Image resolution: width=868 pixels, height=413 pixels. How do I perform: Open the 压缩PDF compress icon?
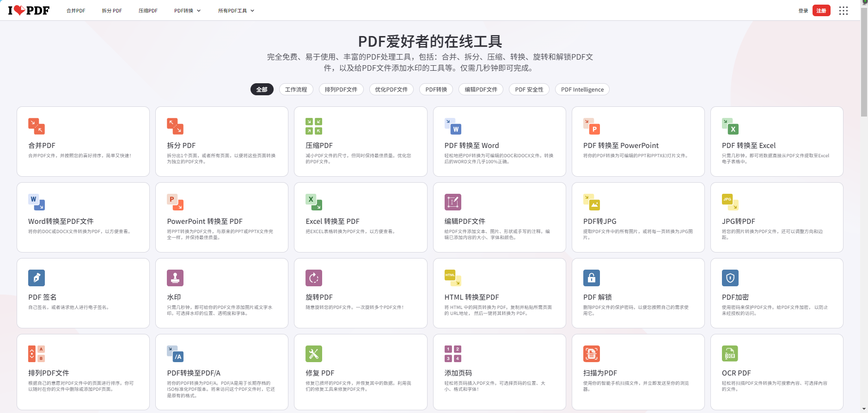314,126
